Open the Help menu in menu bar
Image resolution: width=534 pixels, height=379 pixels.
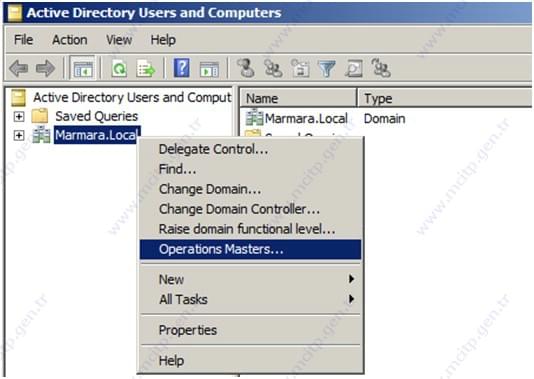coord(163,40)
